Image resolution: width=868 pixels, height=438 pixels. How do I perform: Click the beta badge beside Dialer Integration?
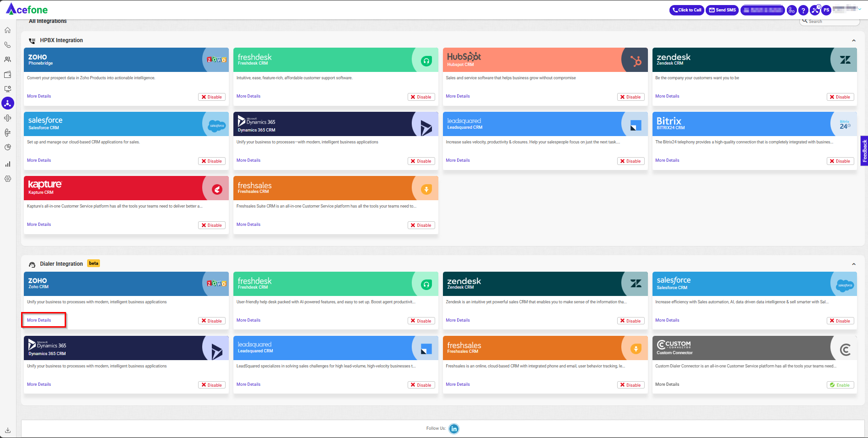94,263
